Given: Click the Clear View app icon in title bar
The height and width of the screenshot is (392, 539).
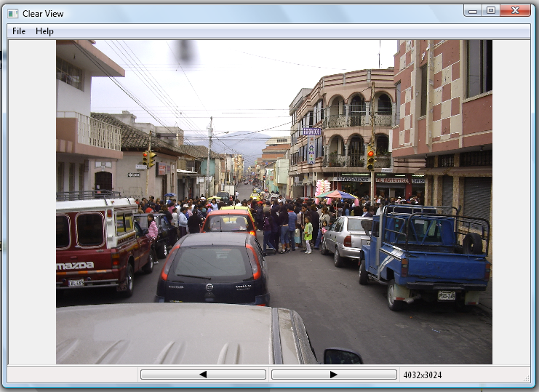Looking at the screenshot, I should click(13, 13).
